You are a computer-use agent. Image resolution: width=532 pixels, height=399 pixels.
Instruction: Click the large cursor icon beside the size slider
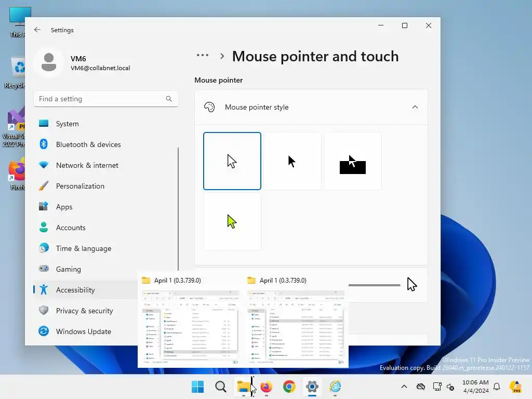[x=412, y=284]
